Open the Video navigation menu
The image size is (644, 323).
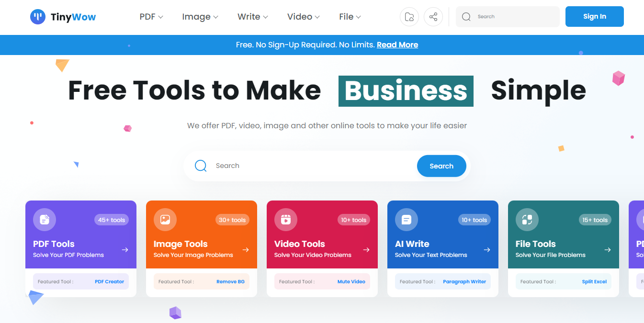coord(303,17)
